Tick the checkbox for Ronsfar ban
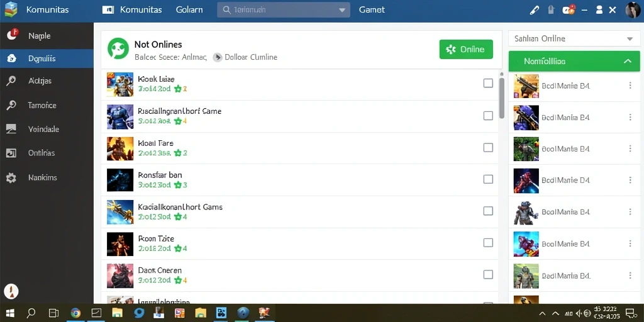The height and width of the screenshot is (322, 644). (x=488, y=179)
